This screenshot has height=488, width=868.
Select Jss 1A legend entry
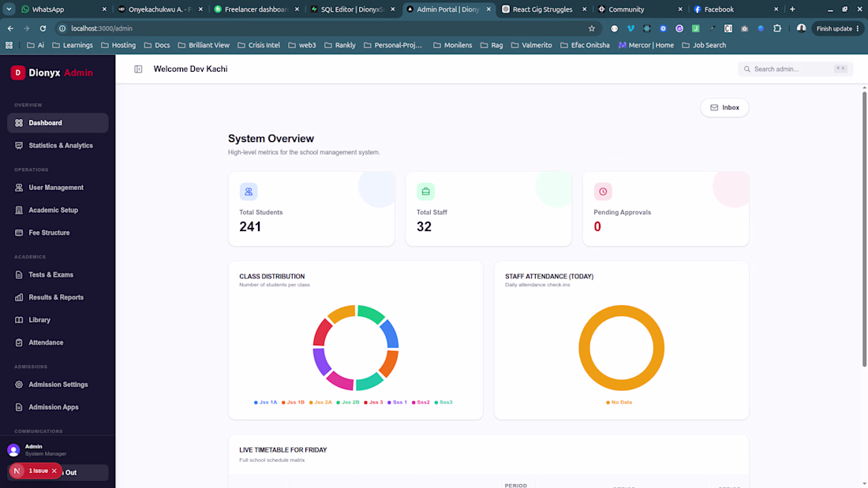266,402
